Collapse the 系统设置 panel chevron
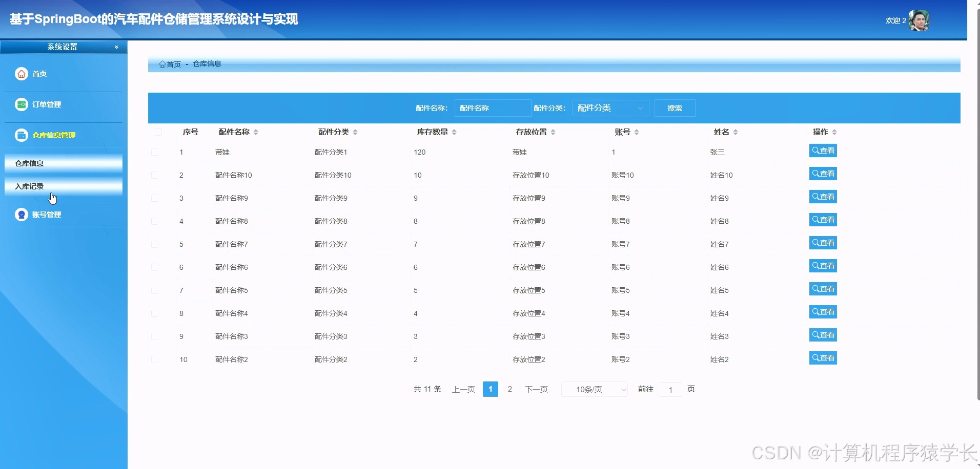This screenshot has width=980, height=469. pos(116,47)
